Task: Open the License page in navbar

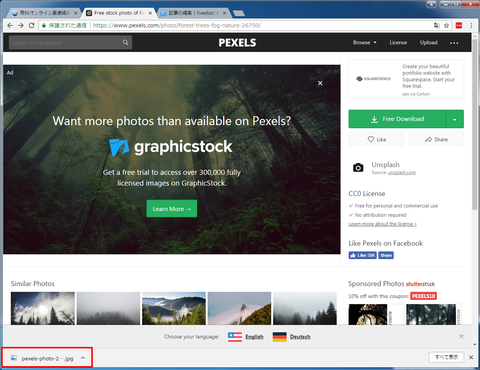Action: [398, 43]
